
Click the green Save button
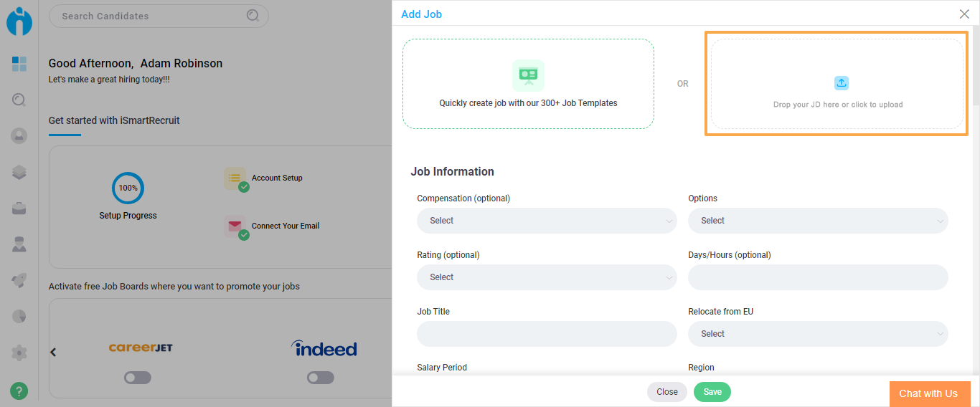click(x=712, y=392)
